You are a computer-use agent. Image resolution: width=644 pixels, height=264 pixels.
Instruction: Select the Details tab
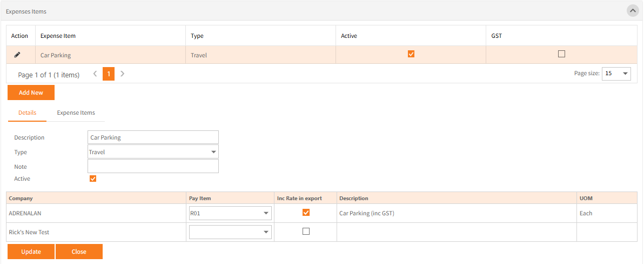[x=27, y=113]
